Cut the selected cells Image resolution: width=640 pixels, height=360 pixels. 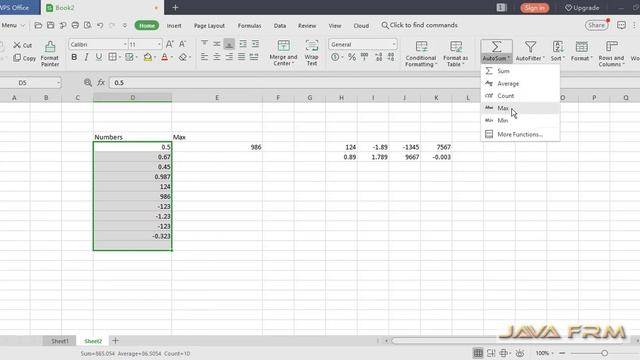[x=22, y=45]
